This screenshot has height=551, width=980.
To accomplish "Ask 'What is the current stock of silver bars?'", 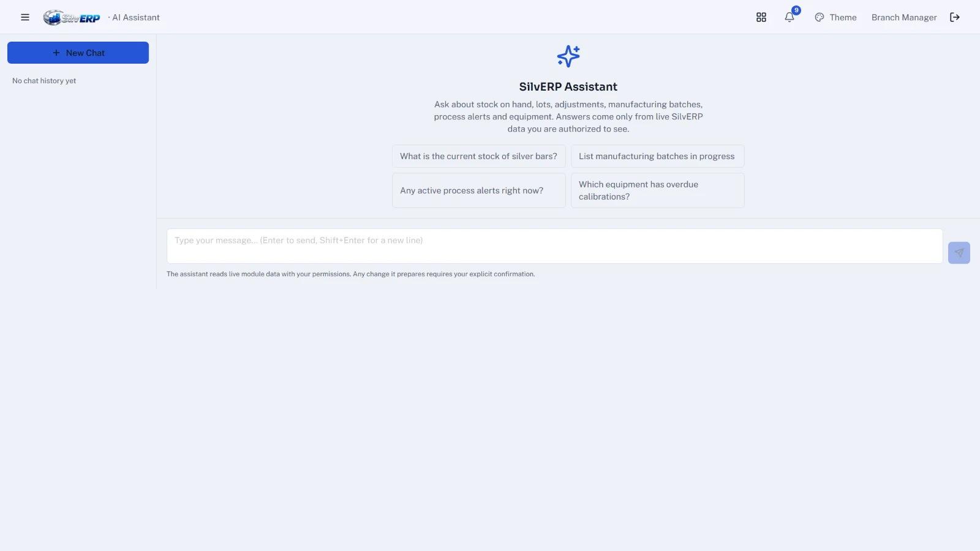I will 478,156.
